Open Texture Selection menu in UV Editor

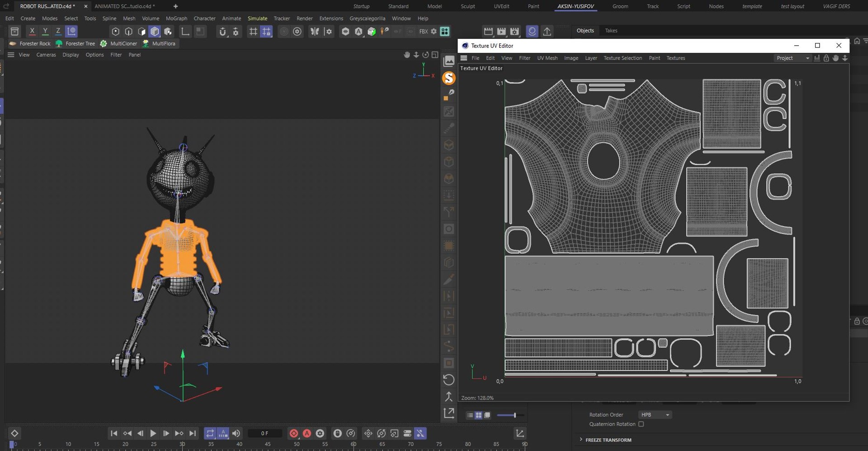tap(623, 58)
